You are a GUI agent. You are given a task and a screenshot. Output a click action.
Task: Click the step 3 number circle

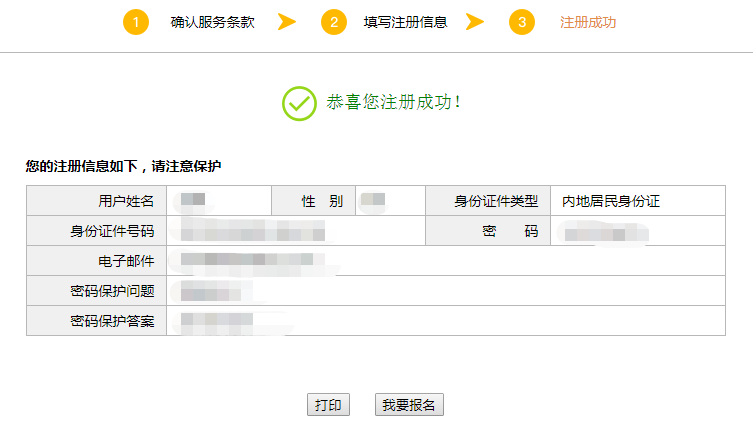click(x=521, y=22)
